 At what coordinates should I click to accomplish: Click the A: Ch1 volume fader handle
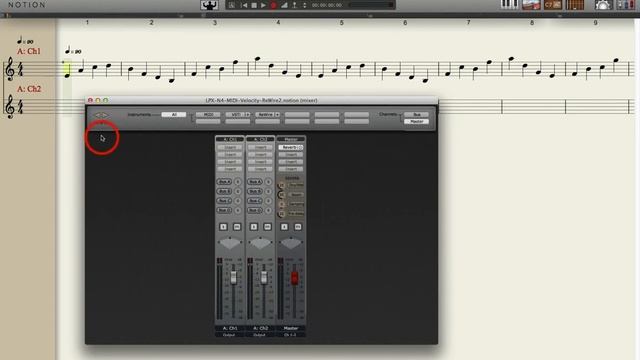(233, 278)
